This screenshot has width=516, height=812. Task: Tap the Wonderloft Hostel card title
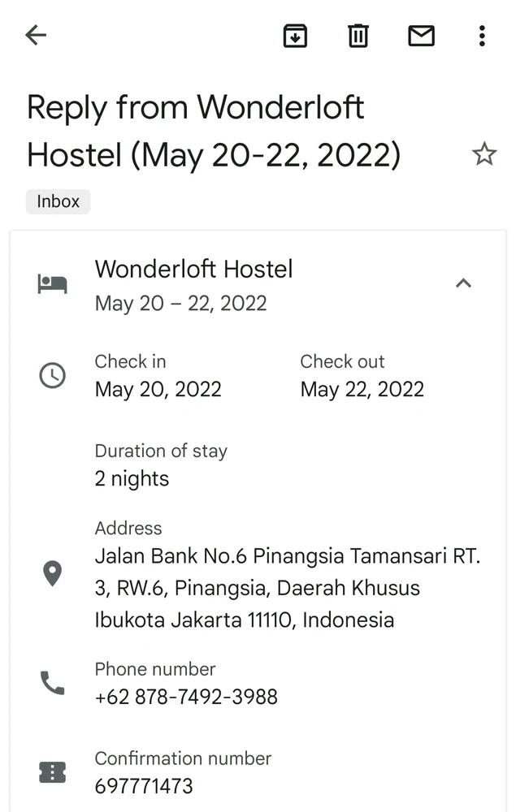coord(193,270)
